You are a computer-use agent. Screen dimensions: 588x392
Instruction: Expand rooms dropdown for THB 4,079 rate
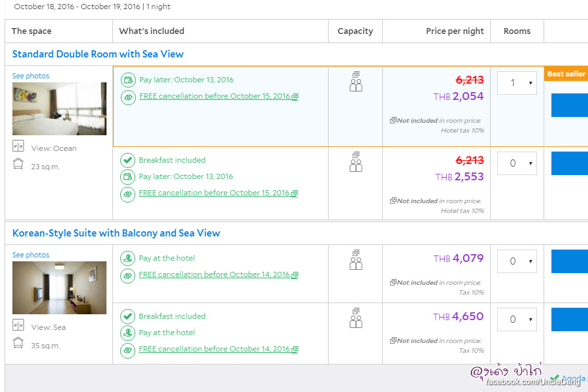click(517, 261)
